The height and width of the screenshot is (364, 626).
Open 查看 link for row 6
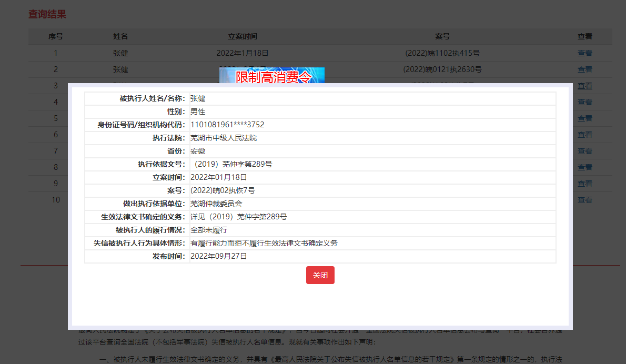pos(585,135)
